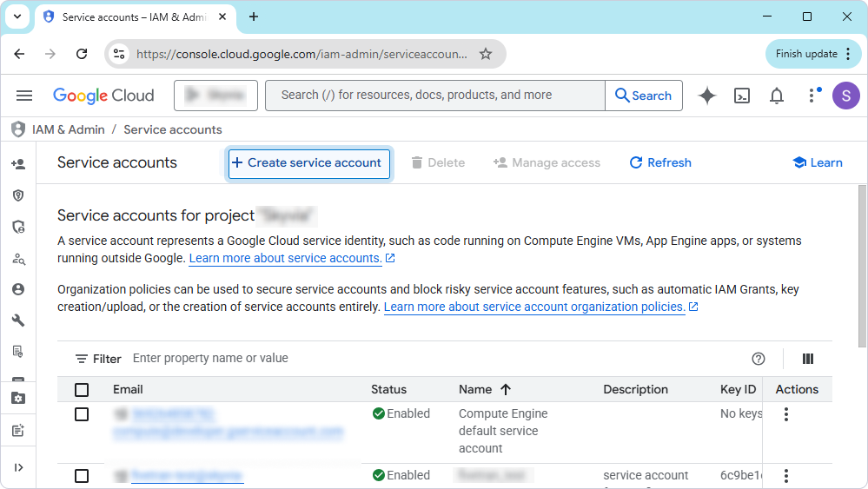This screenshot has width=868, height=489.
Task: Open the person-search icon in sidebar
Action: (x=18, y=258)
